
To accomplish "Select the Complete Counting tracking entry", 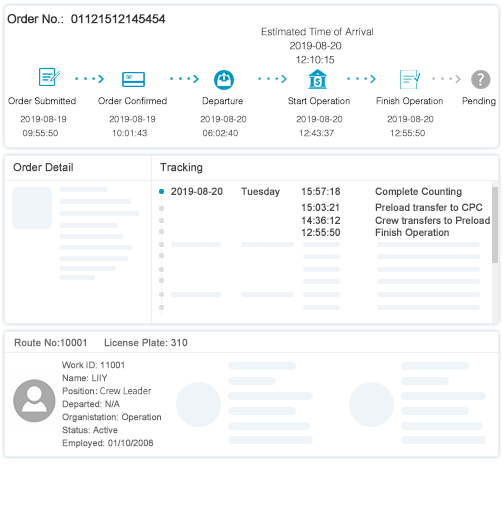I will 418,191.
